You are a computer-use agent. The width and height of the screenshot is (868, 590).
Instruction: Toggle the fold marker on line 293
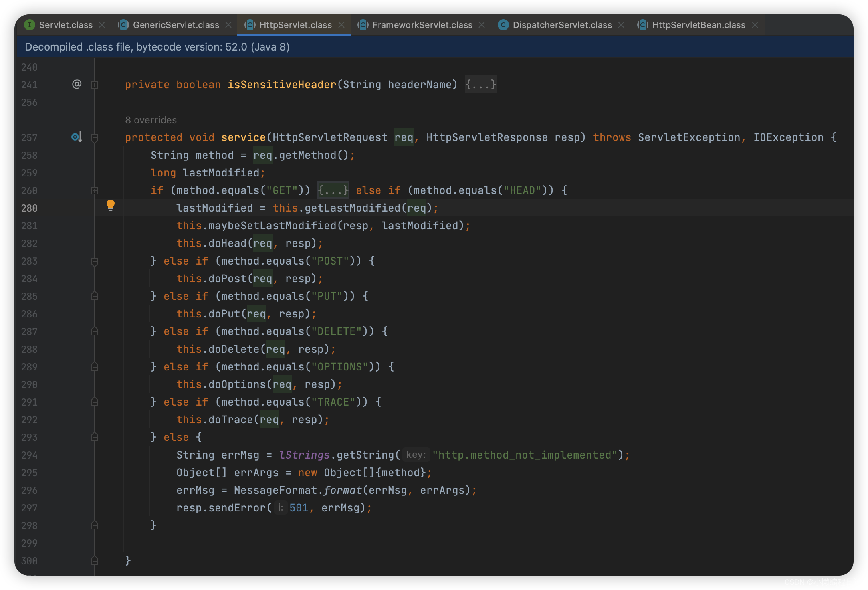tap(95, 437)
